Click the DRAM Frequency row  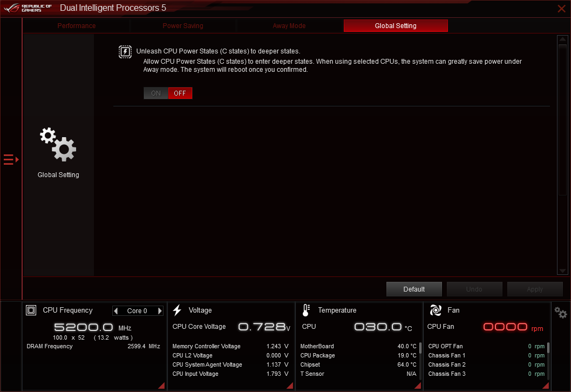point(93,347)
